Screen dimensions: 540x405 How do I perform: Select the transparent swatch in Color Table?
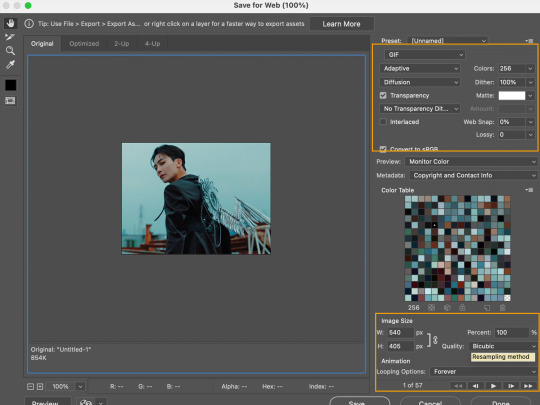pyautogui.click(x=507, y=298)
